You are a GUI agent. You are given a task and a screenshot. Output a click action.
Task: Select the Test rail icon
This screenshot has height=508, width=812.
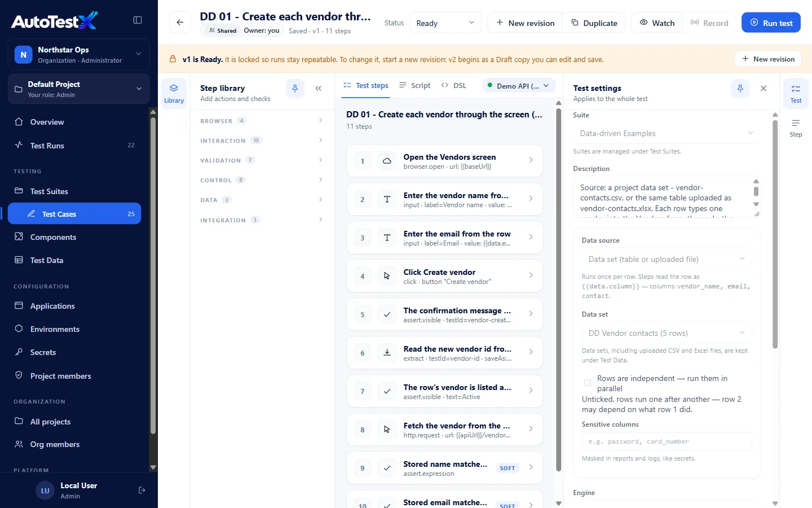pos(796,94)
